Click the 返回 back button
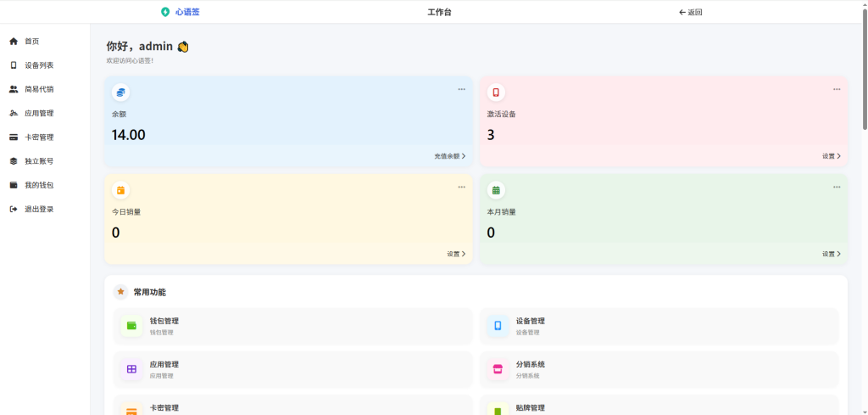This screenshot has width=868, height=415. [x=691, y=12]
